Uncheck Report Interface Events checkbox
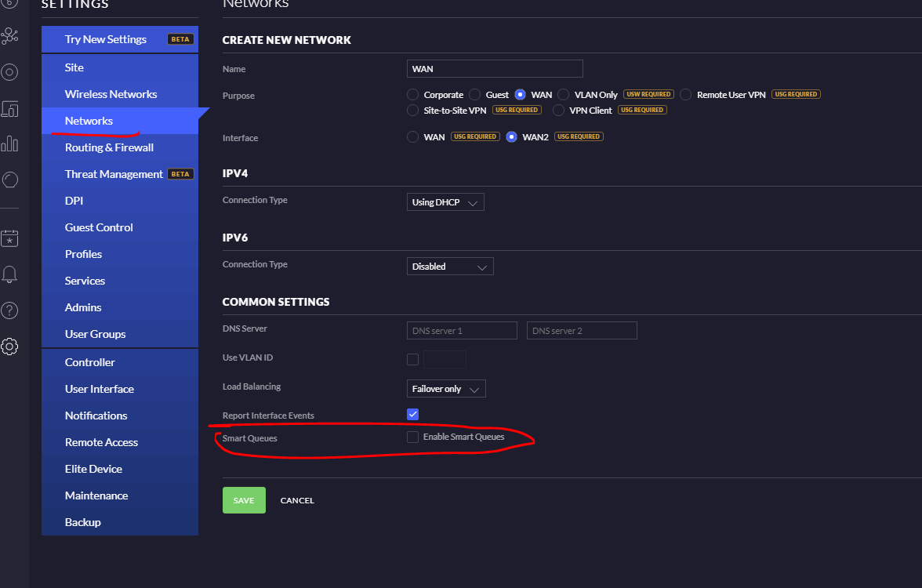Screen dimensions: 922x588 (x=412, y=414)
